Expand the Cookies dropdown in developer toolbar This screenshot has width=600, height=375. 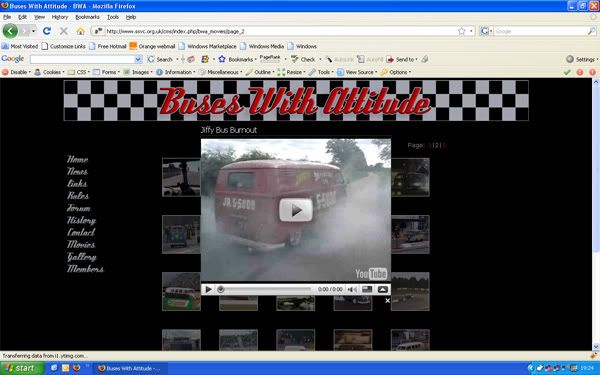tap(49, 72)
